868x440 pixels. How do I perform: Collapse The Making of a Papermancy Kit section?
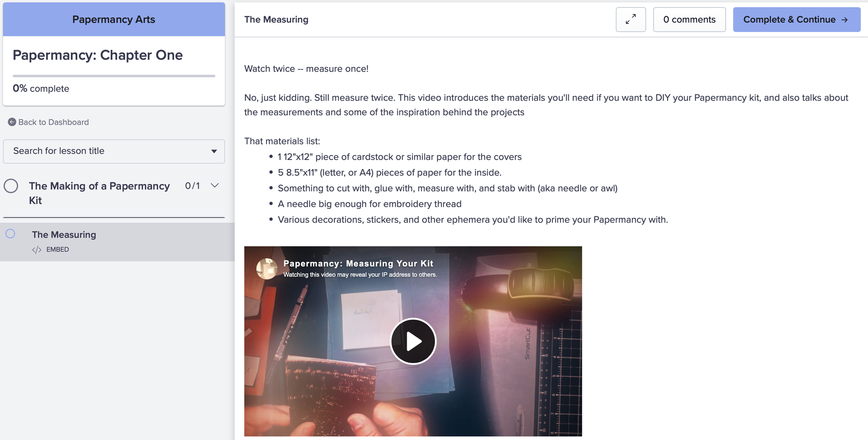point(214,185)
